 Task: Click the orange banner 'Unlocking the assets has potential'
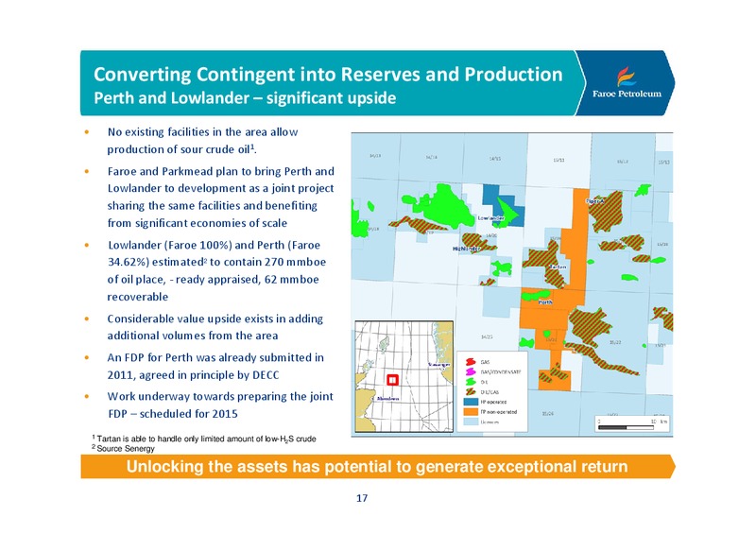point(377,467)
